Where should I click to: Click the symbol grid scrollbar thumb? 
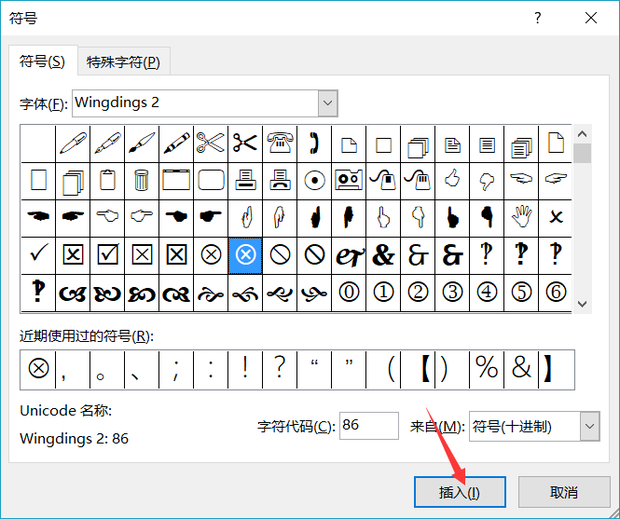[x=582, y=153]
